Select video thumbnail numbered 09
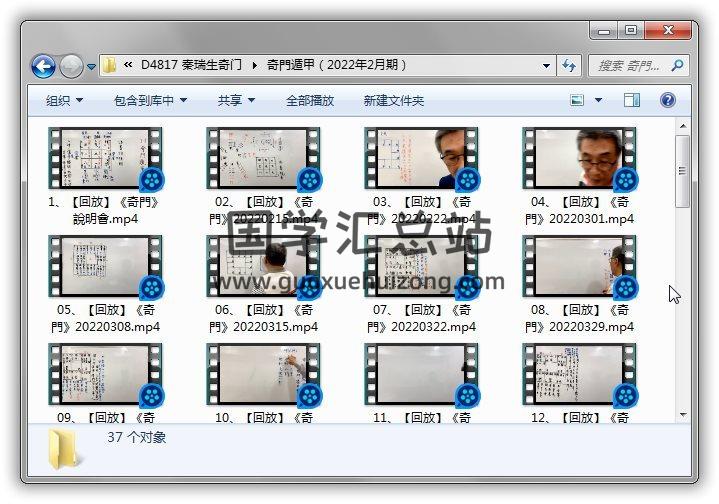 pos(105,374)
